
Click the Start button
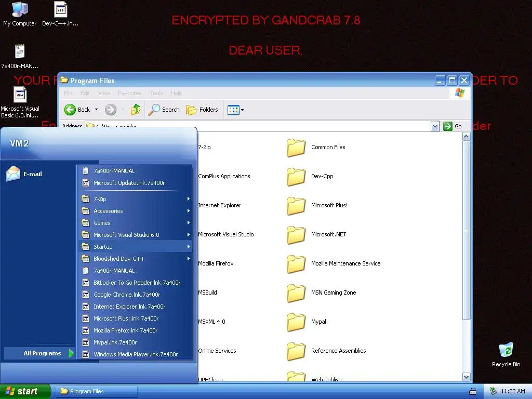(x=24, y=391)
